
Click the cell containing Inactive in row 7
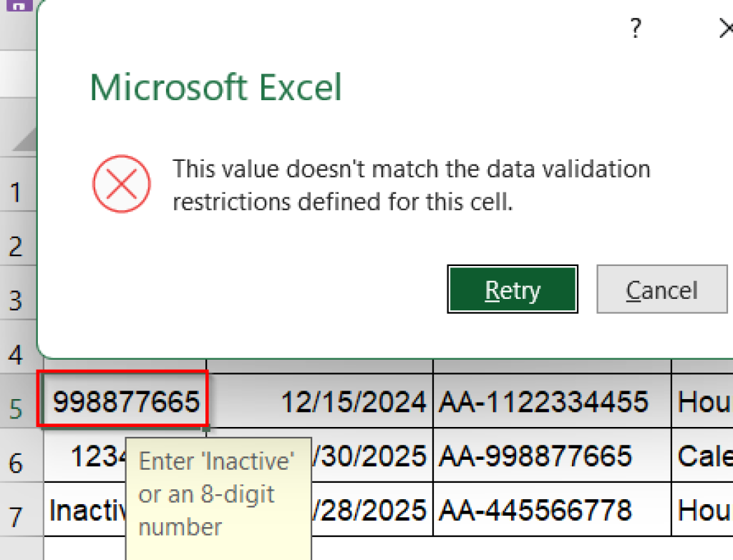click(79, 511)
